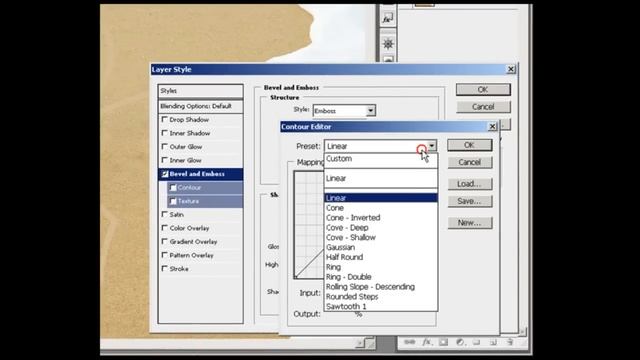Collapse the Preset dropdown via its arrow
Viewport: 640px width, 360px height.
tap(431, 146)
